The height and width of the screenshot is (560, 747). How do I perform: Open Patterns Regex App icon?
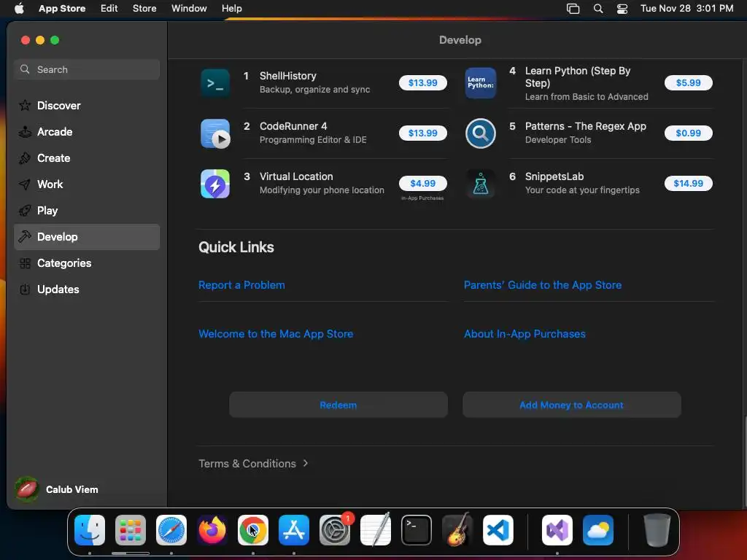(x=480, y=133)
